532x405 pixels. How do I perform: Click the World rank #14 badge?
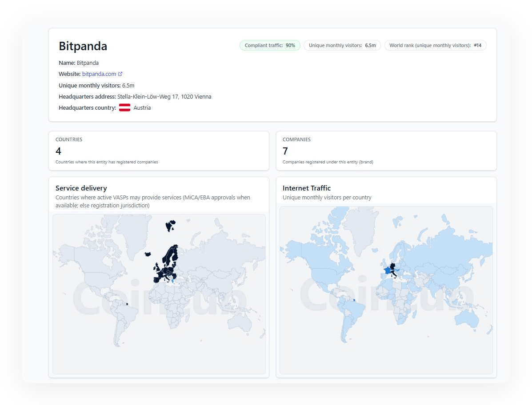click(435, 45)
